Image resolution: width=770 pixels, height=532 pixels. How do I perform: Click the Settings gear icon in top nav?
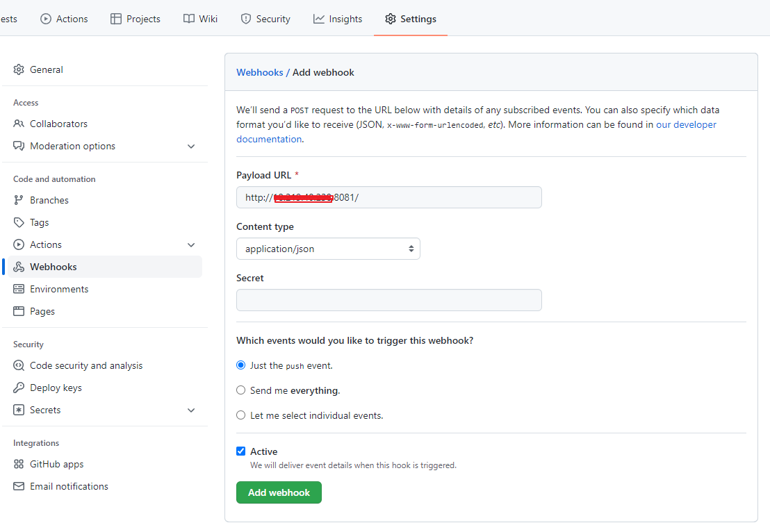(391, 19)
